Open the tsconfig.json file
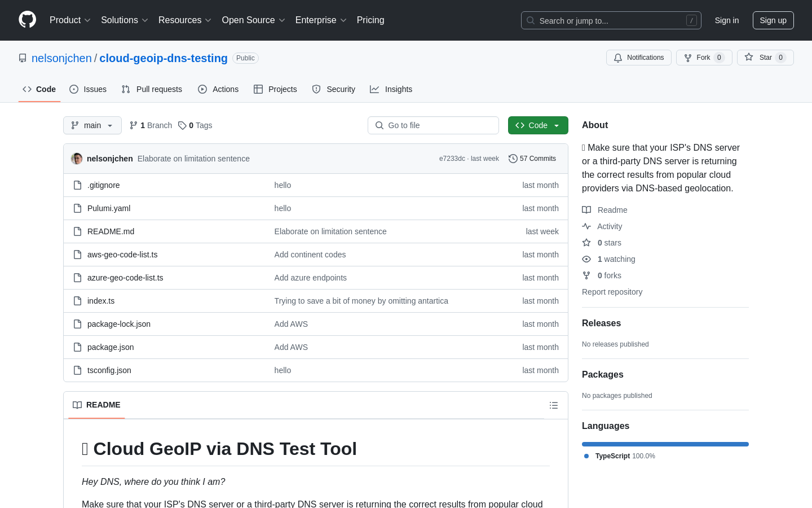812x508 pixels. pyautogui.click(x=109, y=370)
